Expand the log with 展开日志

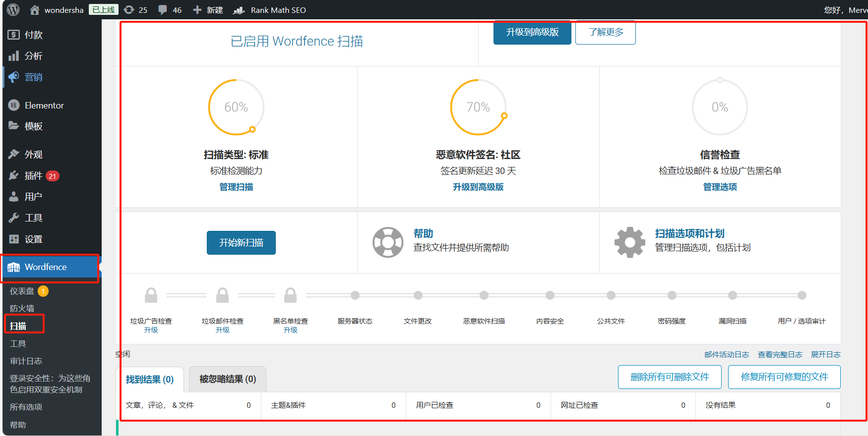(825, 354)
